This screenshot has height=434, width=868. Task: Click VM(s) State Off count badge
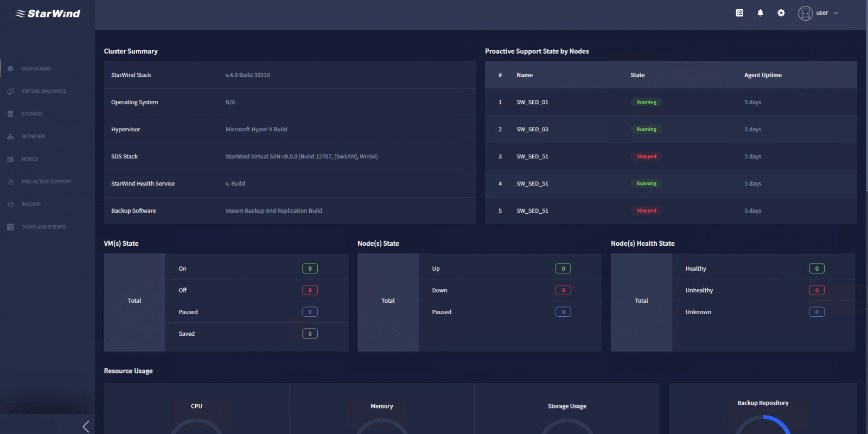[x=310, y=290]
